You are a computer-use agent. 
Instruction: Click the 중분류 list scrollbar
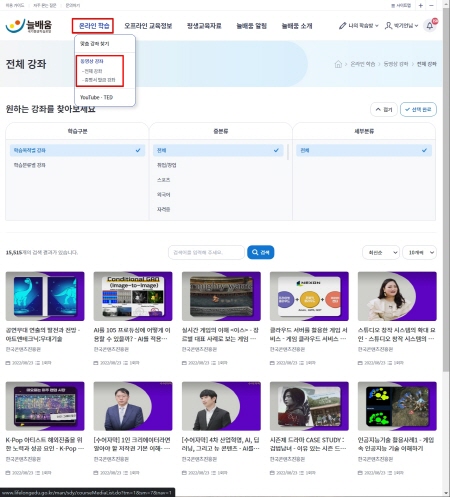(288, 152)
